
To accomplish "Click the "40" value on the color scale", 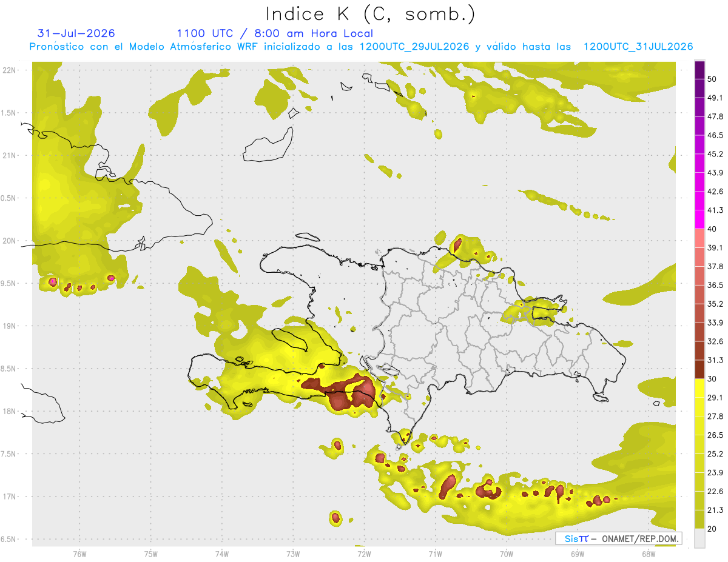I will pos(713,229).
